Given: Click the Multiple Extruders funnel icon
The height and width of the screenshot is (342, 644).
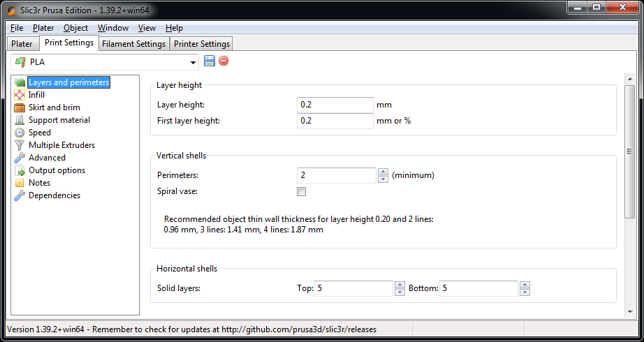Looking at the screenshot, I should click(20, 145).
